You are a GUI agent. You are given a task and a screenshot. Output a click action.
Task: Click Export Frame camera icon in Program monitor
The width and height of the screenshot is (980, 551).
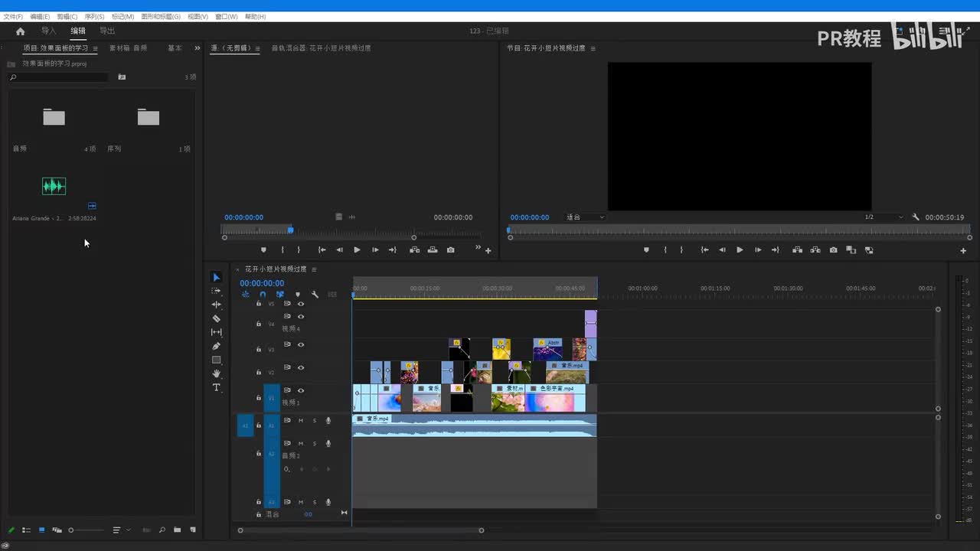pos(833,250)
